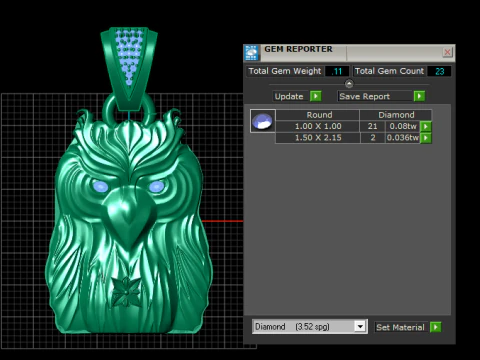The width and height of the screenshot is (480, 360).
Task: Click the count 2 cell
Action: tap(373, 138)
